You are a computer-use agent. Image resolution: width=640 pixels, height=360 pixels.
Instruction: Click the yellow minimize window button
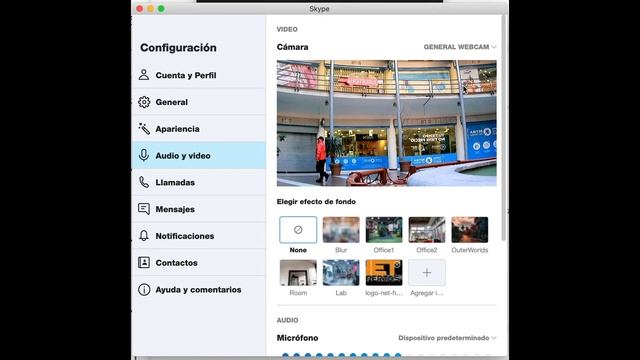click(x=151, y=9)
